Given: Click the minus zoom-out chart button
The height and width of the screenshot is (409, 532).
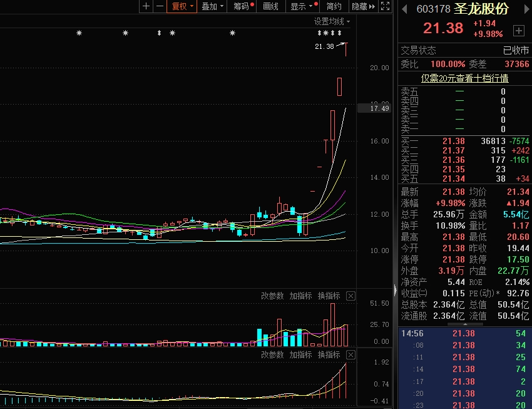Looking at the screenshot, I should click(160, 6).
